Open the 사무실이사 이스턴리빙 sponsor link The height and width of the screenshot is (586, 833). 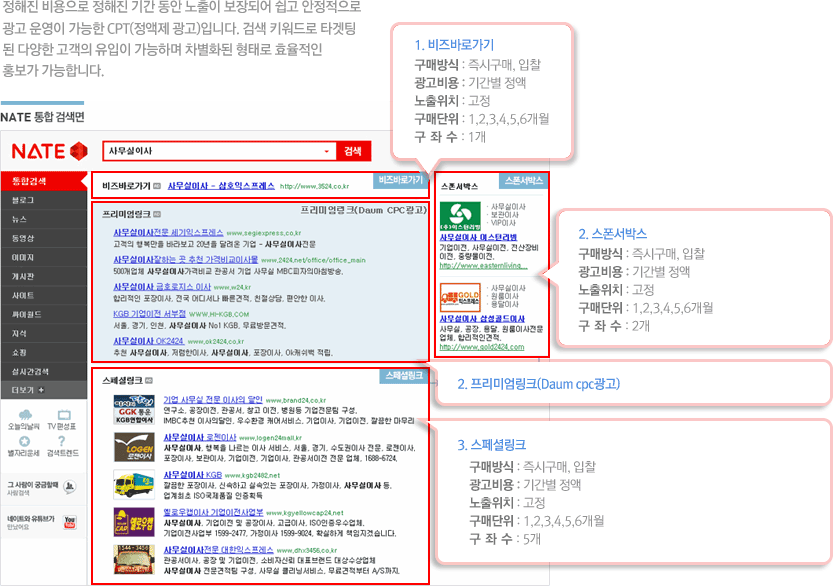click(x=478, y=237)
